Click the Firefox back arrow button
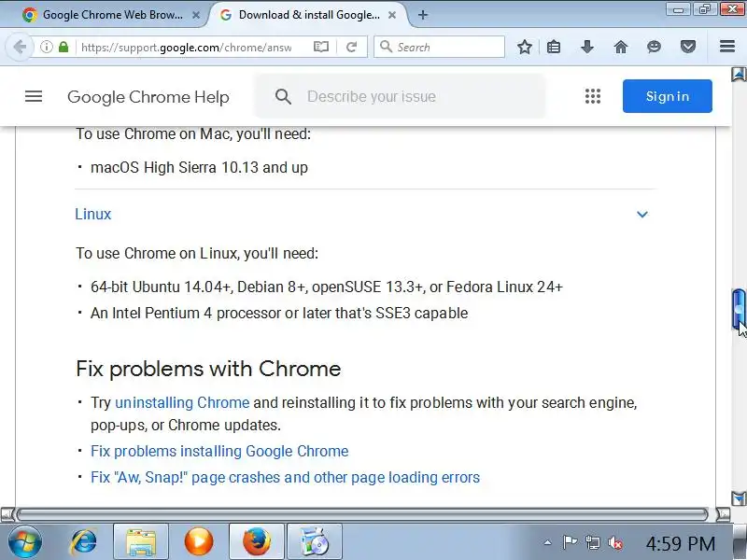Screen dimensions: 747x560 click(x=20, y=47)
